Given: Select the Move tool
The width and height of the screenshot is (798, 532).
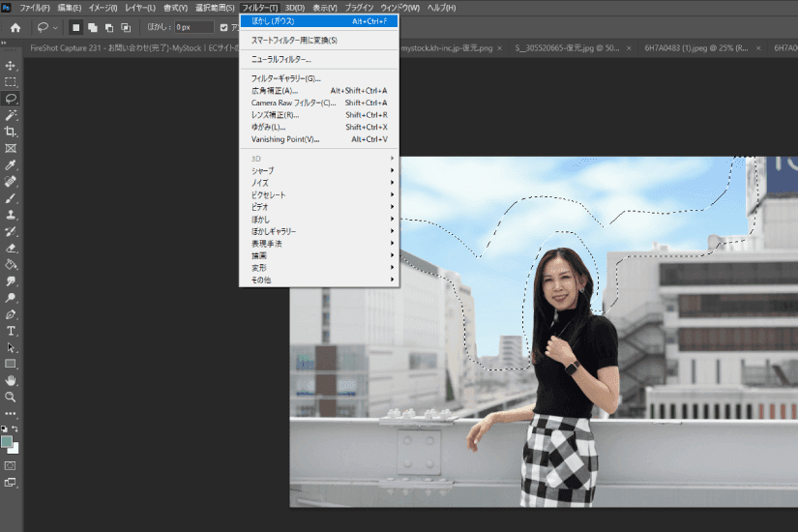Looking at the screenshot, I should tap(12, 66).
